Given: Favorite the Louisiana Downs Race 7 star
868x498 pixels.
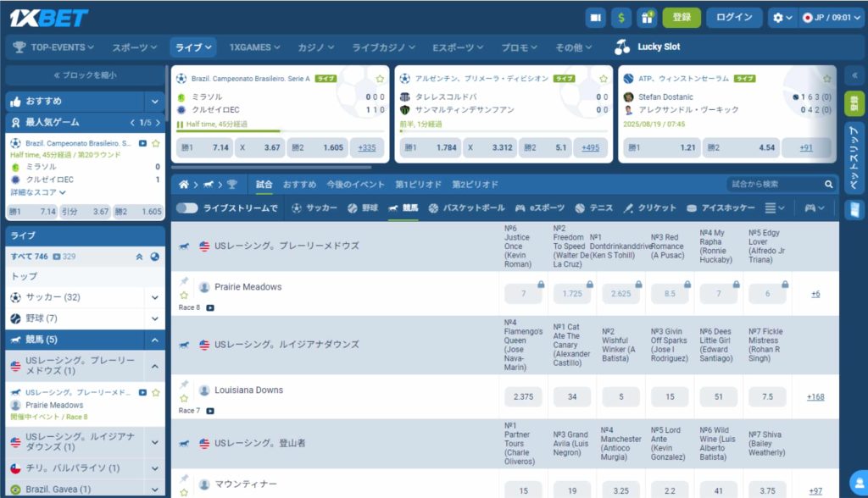Looking at the screenshot, I should point(184,398).
